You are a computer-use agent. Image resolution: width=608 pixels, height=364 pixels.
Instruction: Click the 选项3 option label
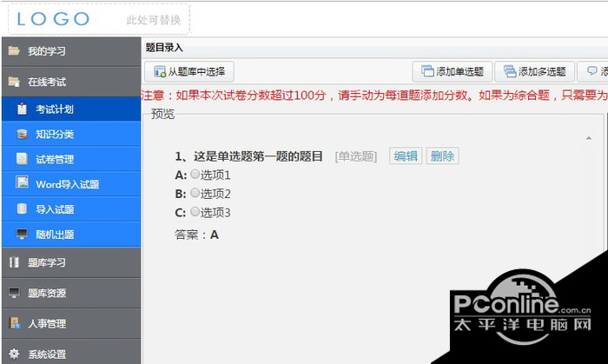tap(215, 213)
